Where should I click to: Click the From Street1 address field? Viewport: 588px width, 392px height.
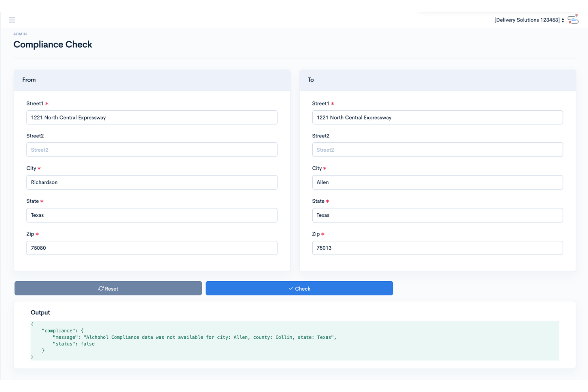152,117
